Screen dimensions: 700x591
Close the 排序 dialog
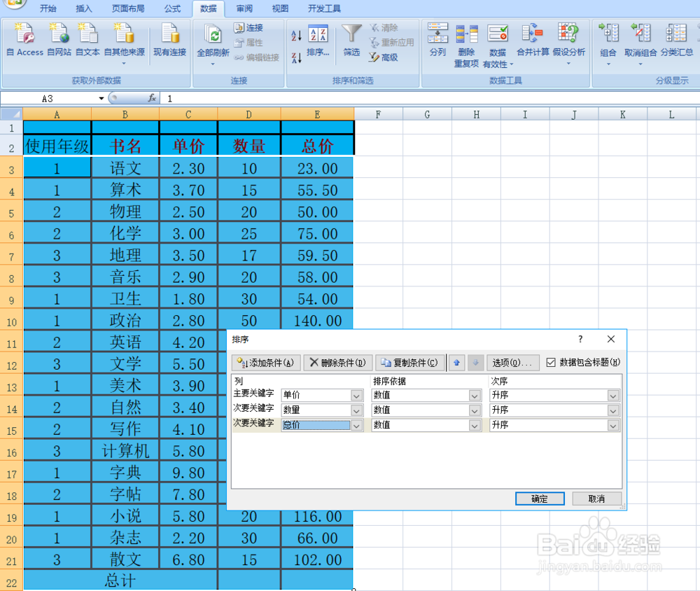coord(611,339)
